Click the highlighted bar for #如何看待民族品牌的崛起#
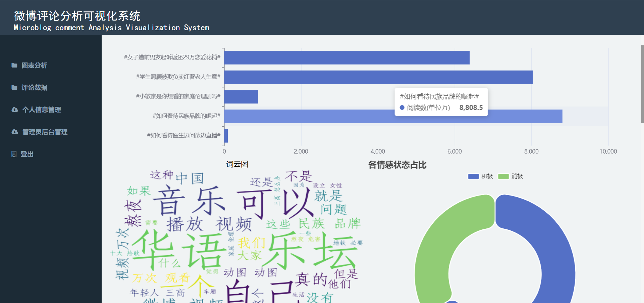The height and width of the screenshot is (303, 644). point(393,116)
